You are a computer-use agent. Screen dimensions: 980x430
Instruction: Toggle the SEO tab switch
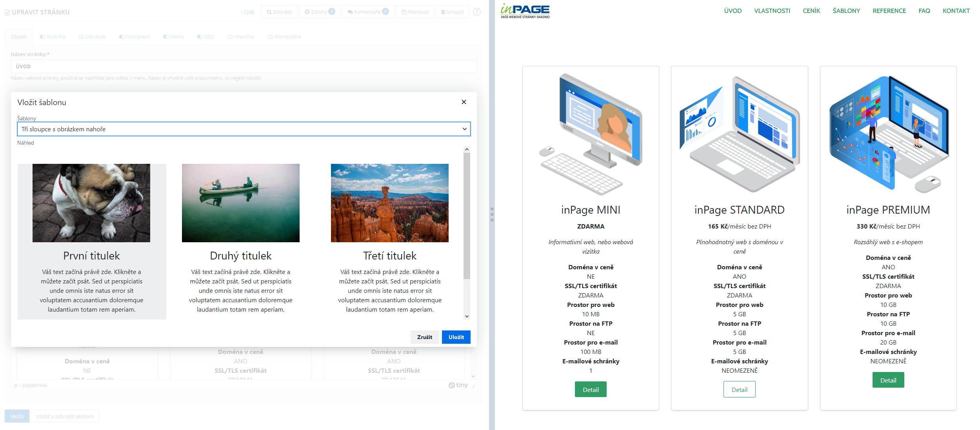pyautogui.click(x=200, y=37)
